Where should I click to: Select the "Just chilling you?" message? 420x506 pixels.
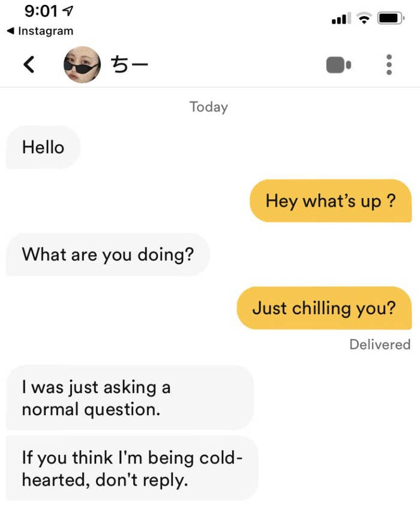(x=324, y=308)
